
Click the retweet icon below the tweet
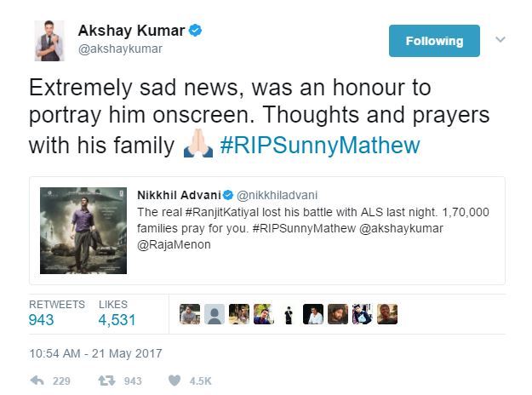click(108, 381)
